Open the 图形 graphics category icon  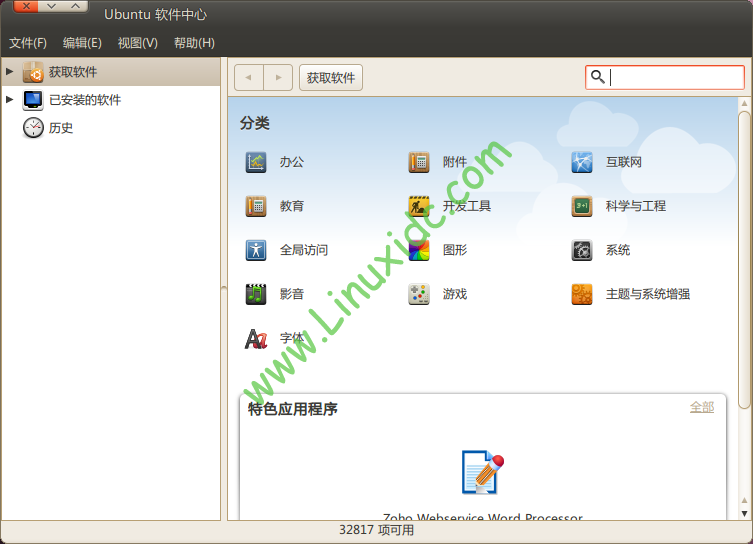coord(419,250)
